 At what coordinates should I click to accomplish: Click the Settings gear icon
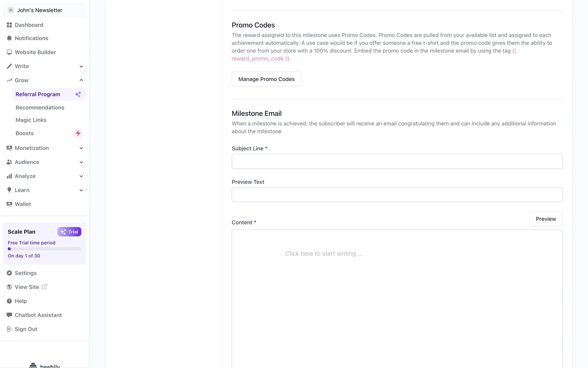tap(9, 273)
